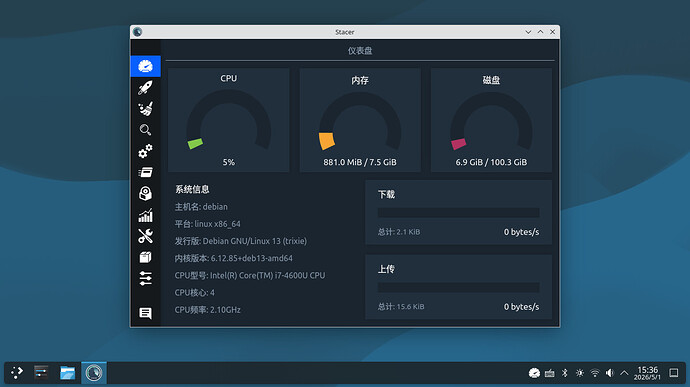Open the file manager from taskbar
The height and width of the screenshot is (387, 690).
tap(67, 372)
